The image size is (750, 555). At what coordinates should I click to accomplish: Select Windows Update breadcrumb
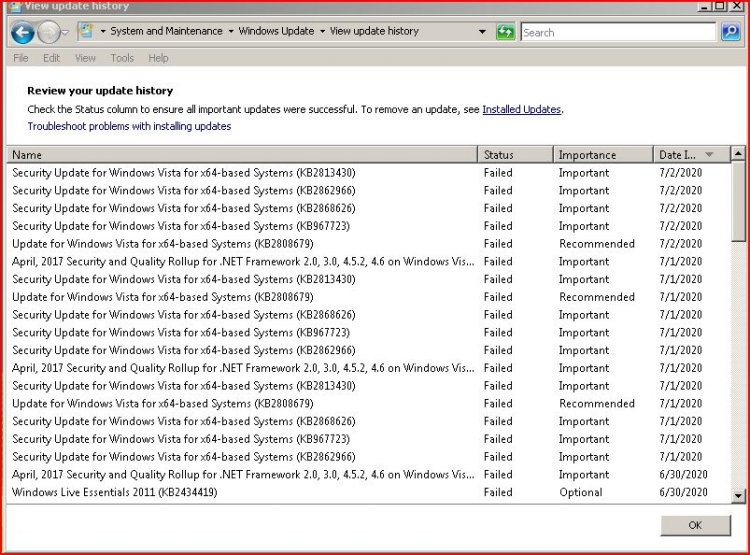[276, 31]
